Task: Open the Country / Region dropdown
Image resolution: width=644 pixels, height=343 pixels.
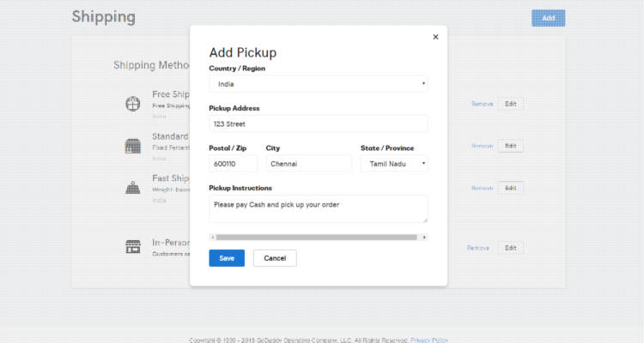Action: [318, 84]
